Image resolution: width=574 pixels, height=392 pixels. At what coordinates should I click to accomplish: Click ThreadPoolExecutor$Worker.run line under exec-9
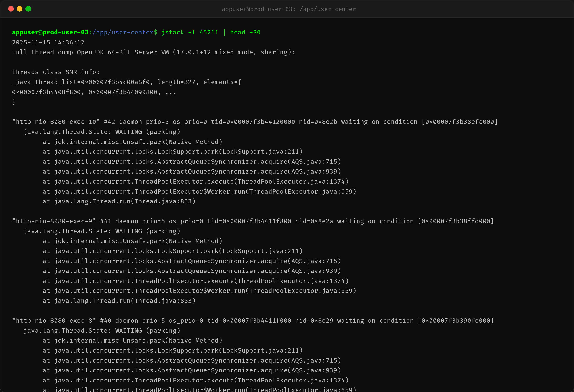(199, 291)
